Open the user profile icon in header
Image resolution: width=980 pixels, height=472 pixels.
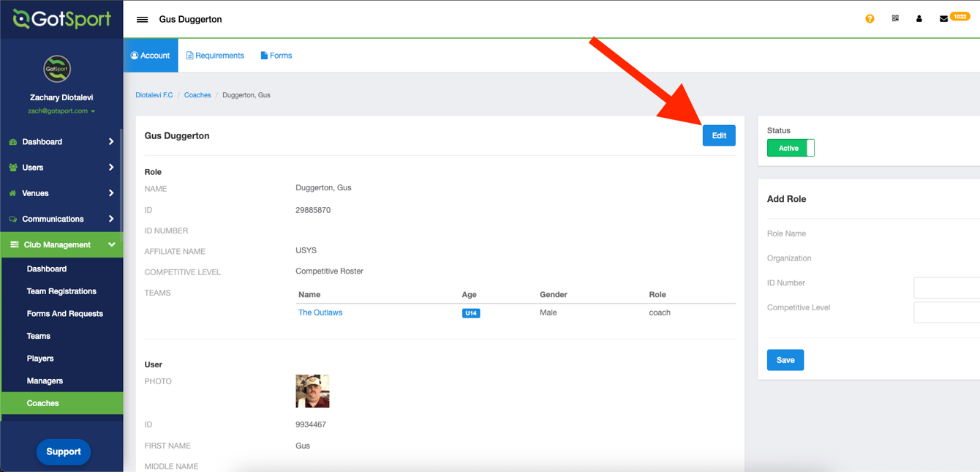[x=919, y=19]
